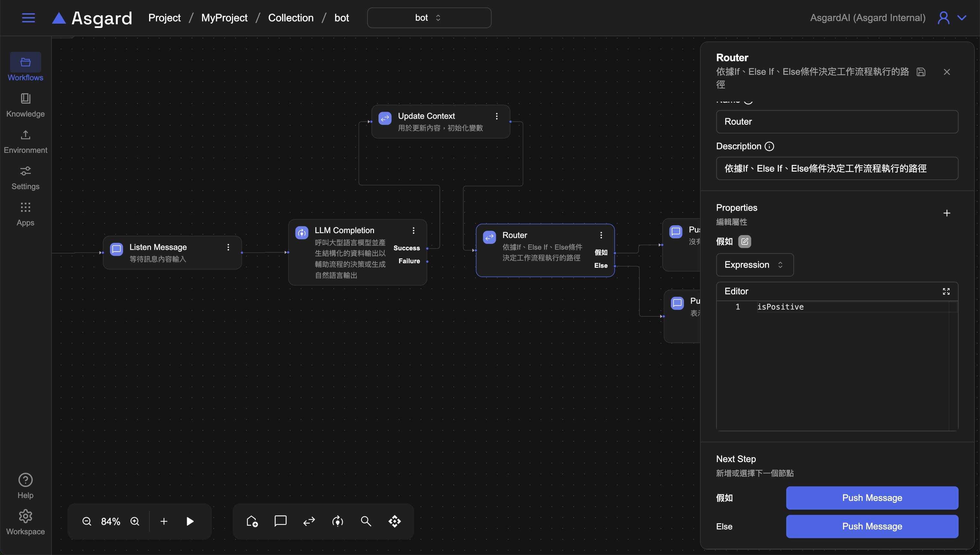Click the Router name input field
The height and width of the screenshot is (555, 980).
(x=836, y=122)
